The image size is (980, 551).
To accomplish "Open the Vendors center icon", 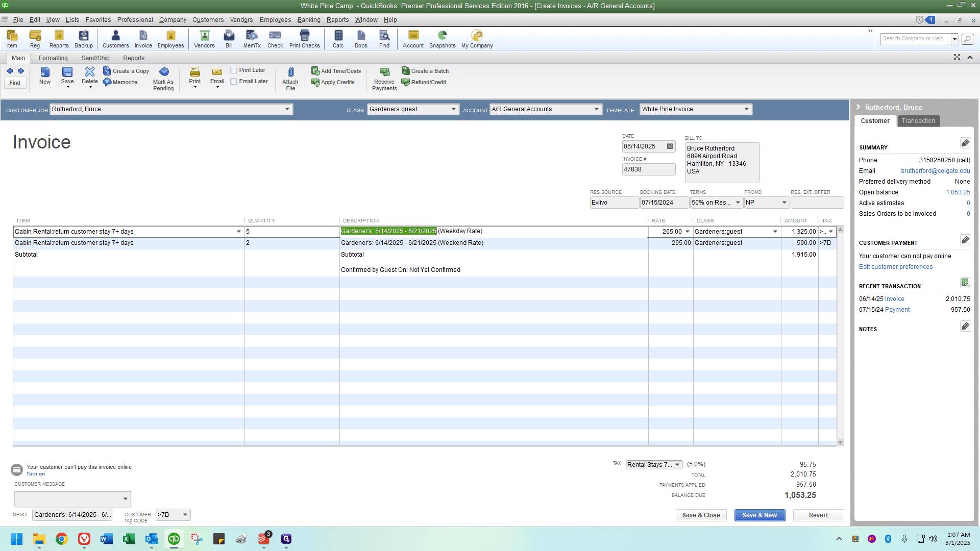I will click(204, 39).
